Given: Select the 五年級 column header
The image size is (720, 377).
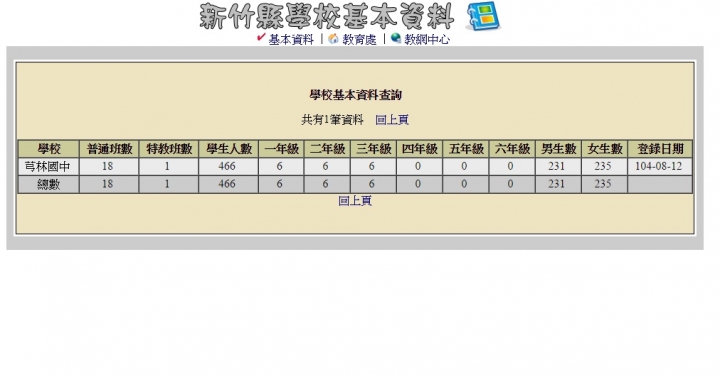Looking at the screenshot, I should tap(466, 149).
